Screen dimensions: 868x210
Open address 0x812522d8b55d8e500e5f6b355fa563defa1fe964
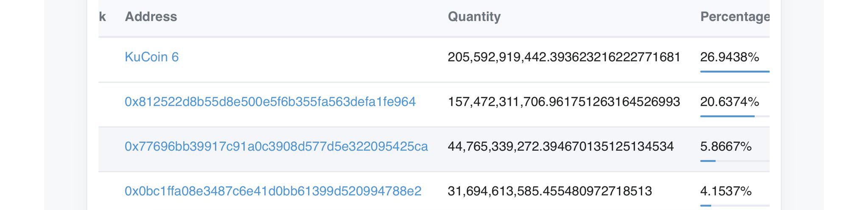click(x=270, y=102)
